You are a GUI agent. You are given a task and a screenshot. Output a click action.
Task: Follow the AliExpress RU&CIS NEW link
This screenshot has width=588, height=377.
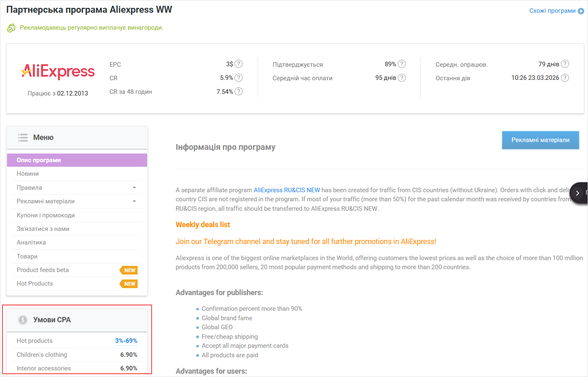287,190
